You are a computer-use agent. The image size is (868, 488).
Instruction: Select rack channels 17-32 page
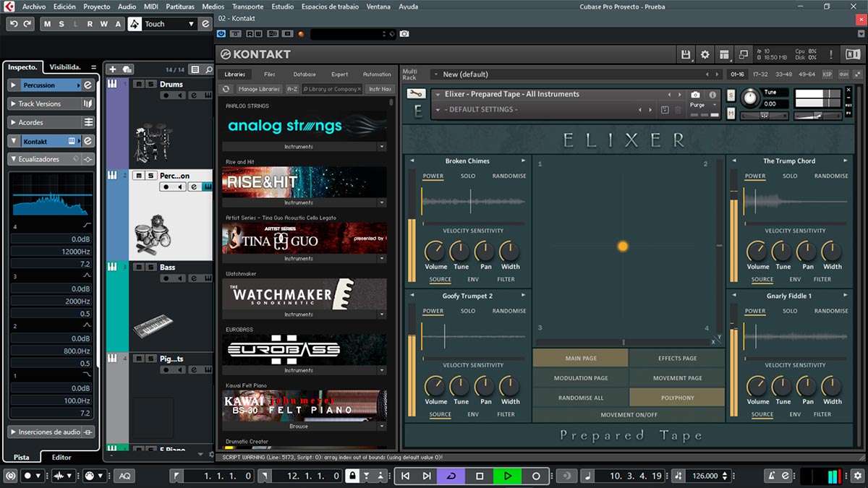(x=760, y=74)
